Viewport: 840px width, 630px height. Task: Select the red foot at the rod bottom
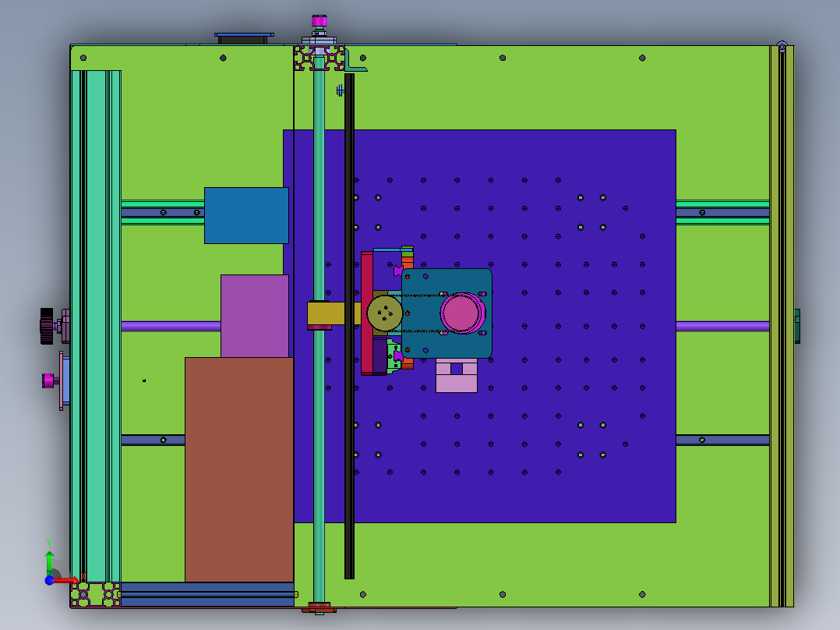pos(319,608)
